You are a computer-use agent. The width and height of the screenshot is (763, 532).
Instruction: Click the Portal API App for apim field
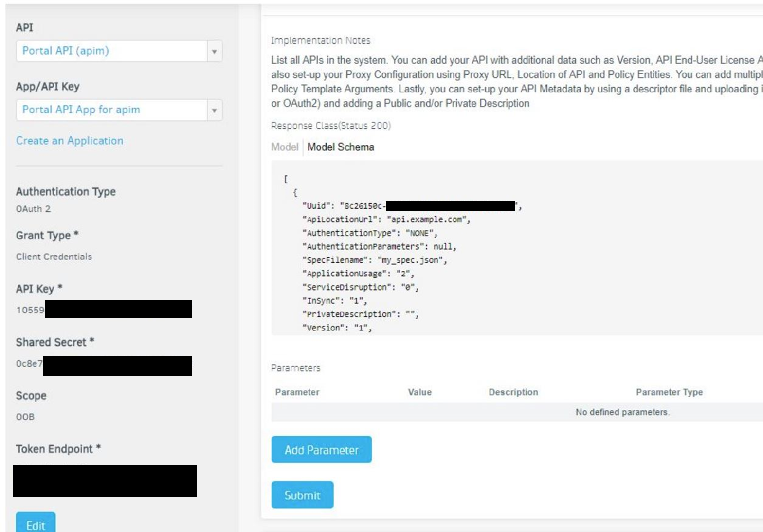(x=112, y=110)
